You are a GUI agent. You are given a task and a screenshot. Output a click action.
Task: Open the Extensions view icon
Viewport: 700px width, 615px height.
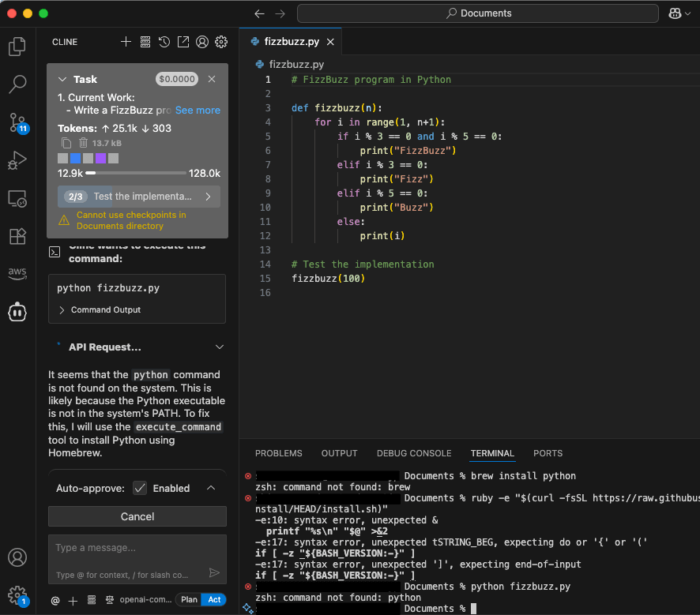click(17, 236)
